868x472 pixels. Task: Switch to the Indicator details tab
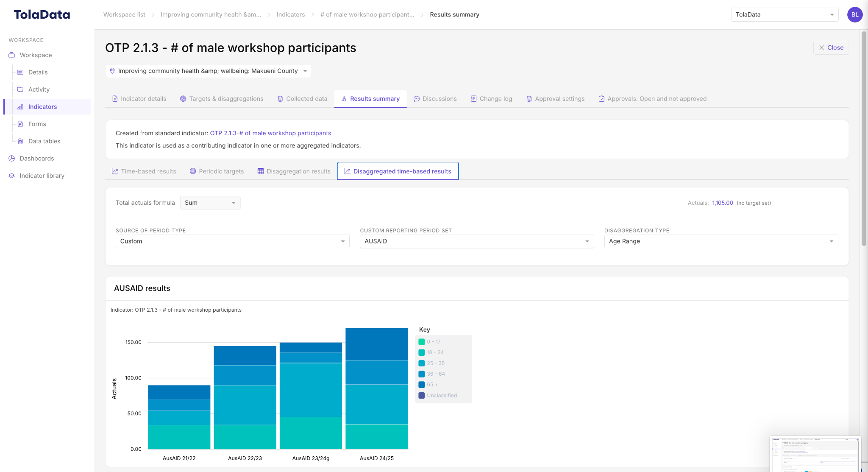click(x=139, y=99)
